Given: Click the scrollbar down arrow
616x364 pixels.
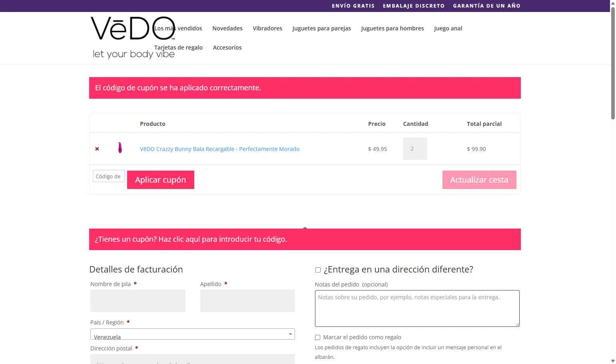Looking at the screenshot, I should [x=613, y=361].
